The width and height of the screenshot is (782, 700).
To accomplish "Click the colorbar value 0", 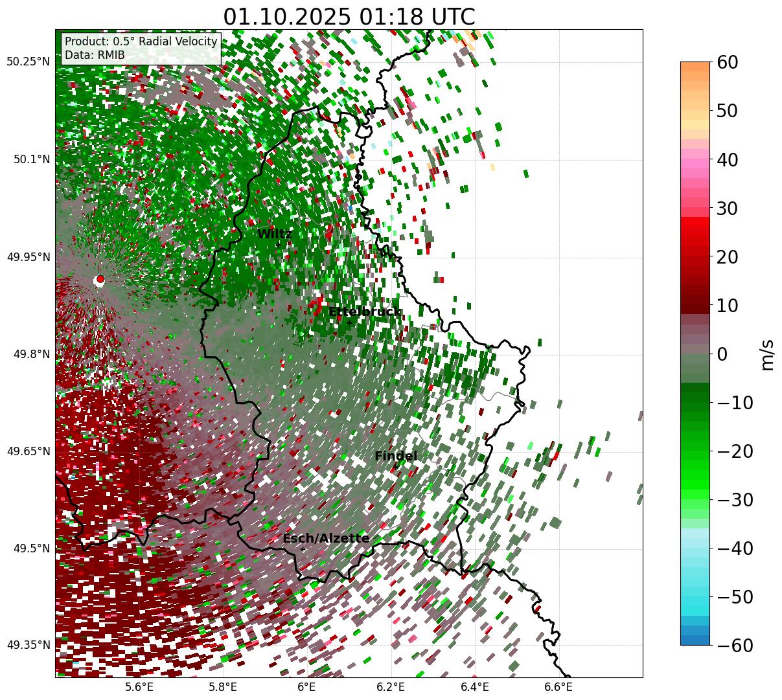I will tap(721, 354).
